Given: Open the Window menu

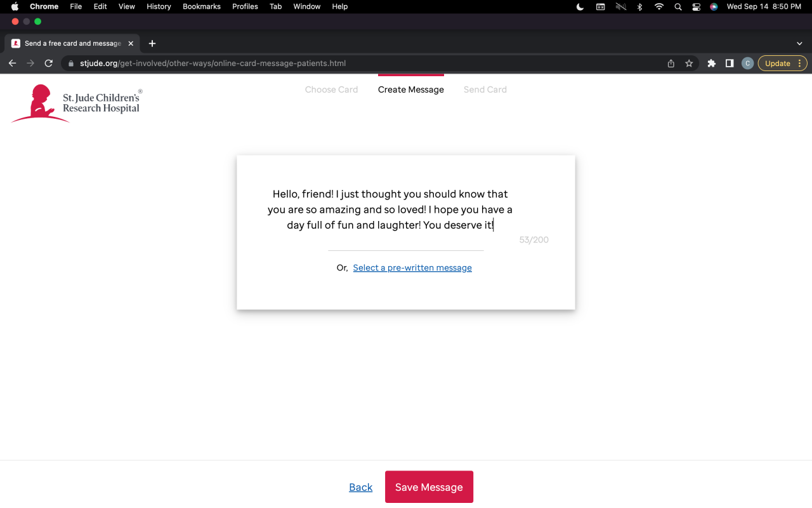Looking at the screenshot, I should point(306,6).
